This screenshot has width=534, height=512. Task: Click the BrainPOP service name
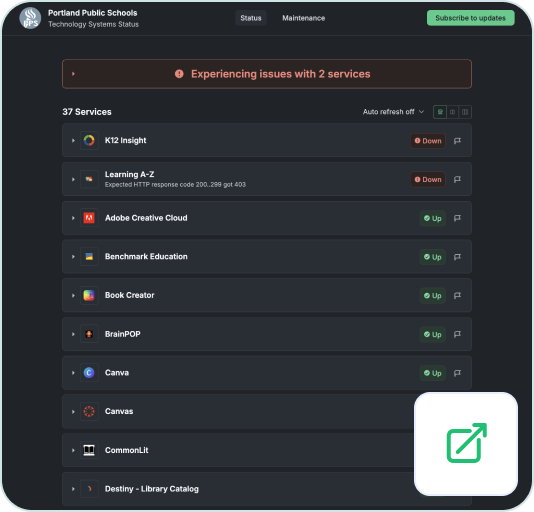click(123, 334)
